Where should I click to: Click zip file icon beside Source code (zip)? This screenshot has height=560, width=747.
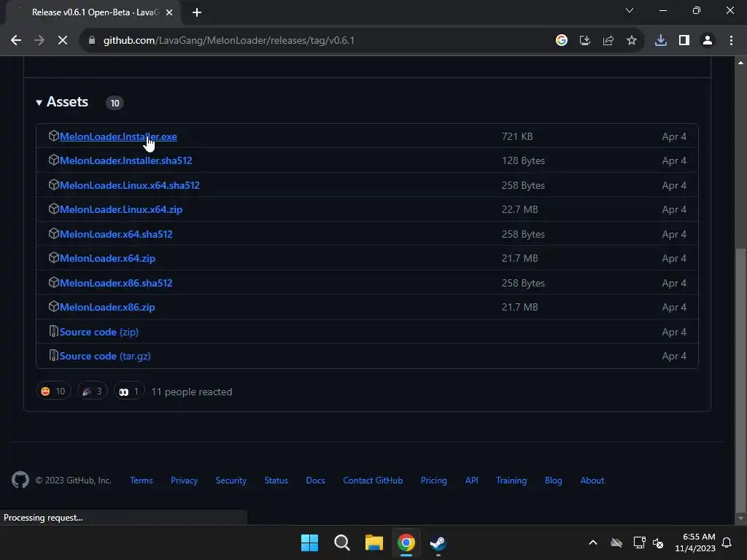53,332
